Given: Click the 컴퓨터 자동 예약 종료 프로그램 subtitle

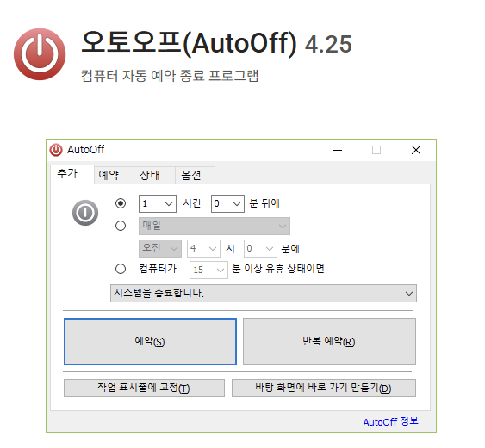Looking at the screenshot, I should click(x=170, y=76).
